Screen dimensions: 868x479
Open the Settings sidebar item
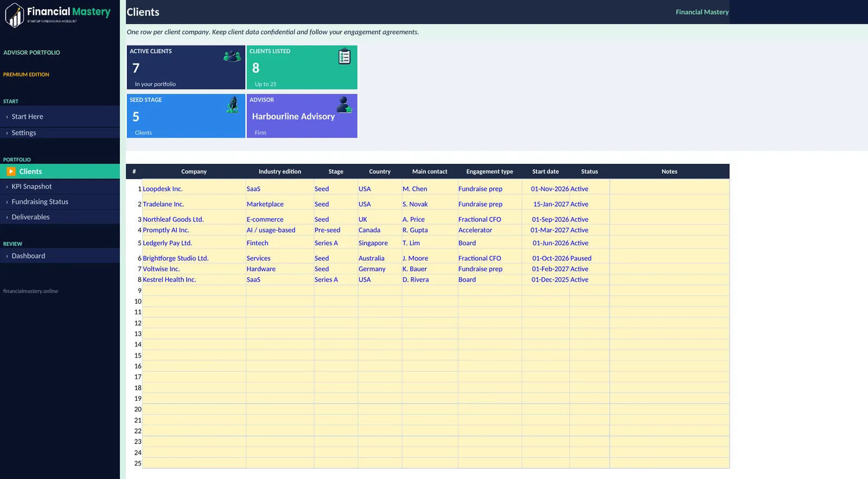[x=60, y=133]
